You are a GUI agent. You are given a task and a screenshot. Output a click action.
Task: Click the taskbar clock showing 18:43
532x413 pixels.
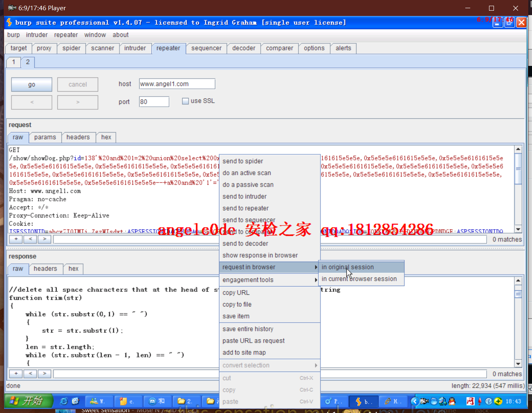point(513,401)
